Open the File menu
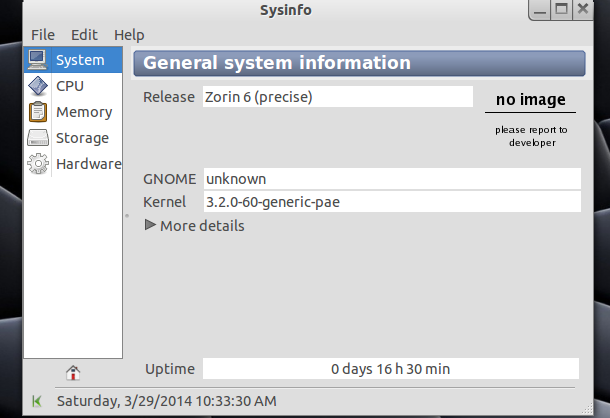Image resolution: width=610 pixels, height=418 pixels. click(x=43, y=35)
